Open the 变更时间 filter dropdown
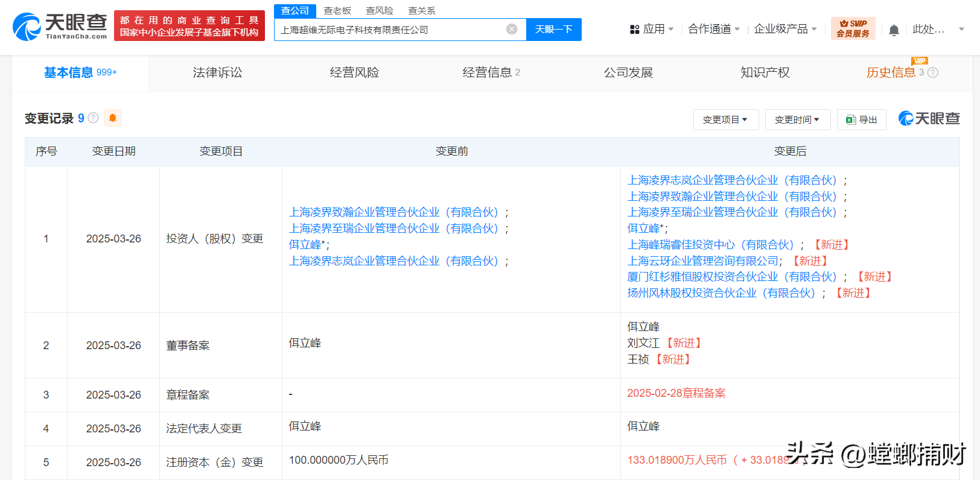 point(798,119)
